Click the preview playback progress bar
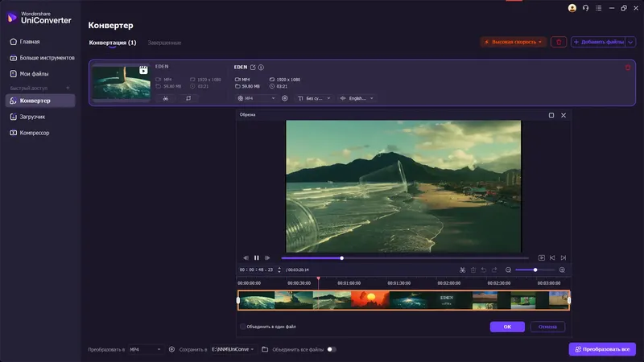The height and width of the screenshot is (362, 644). [405, 258]
